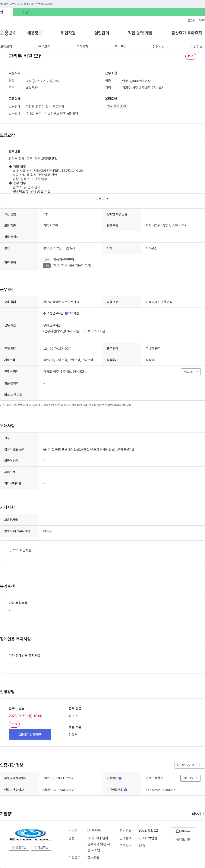Click the D-5 badge beside job title

click(x=190, y=56)
